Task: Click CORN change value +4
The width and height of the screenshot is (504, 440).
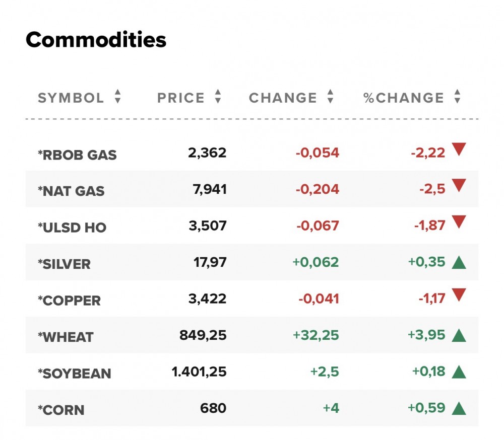Action: 331,408
